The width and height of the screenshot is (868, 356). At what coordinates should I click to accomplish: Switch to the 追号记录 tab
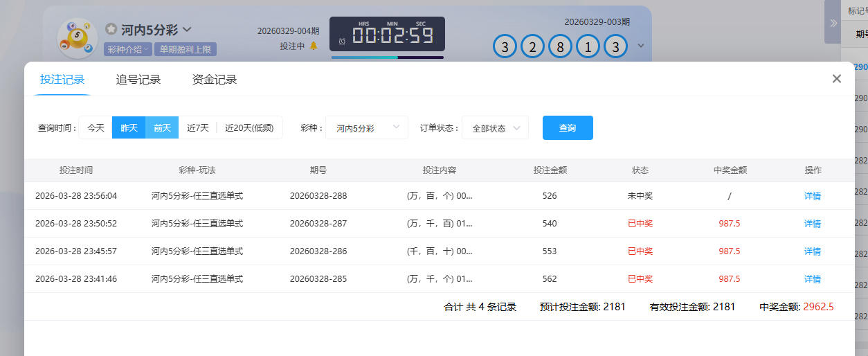coord(138,80)
